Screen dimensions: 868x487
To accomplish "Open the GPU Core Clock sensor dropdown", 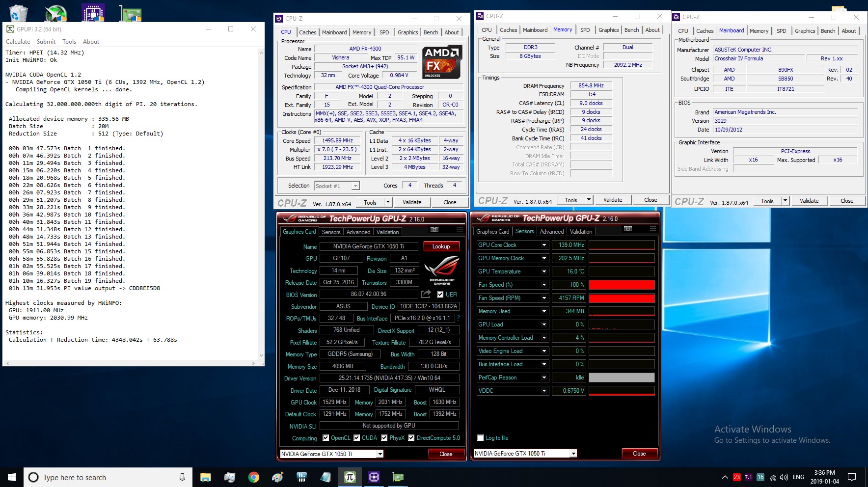I will pos(544,245).
